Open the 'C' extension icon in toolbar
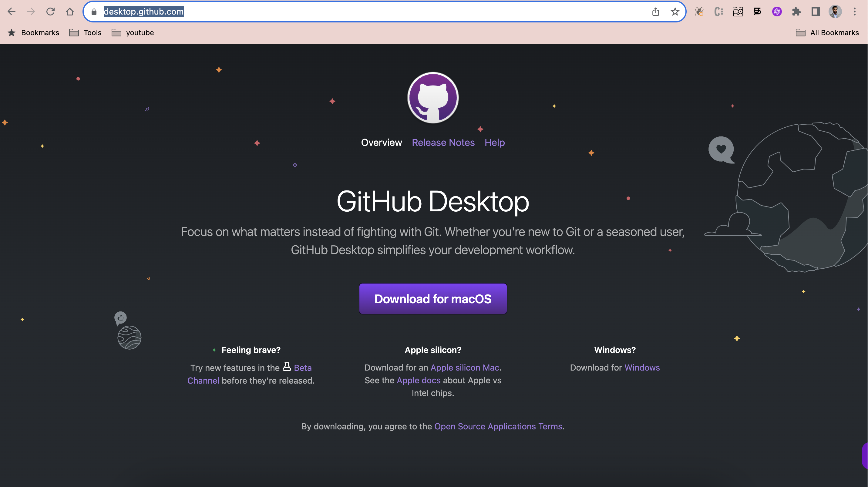The image size is (868, 487). (718, 12)
